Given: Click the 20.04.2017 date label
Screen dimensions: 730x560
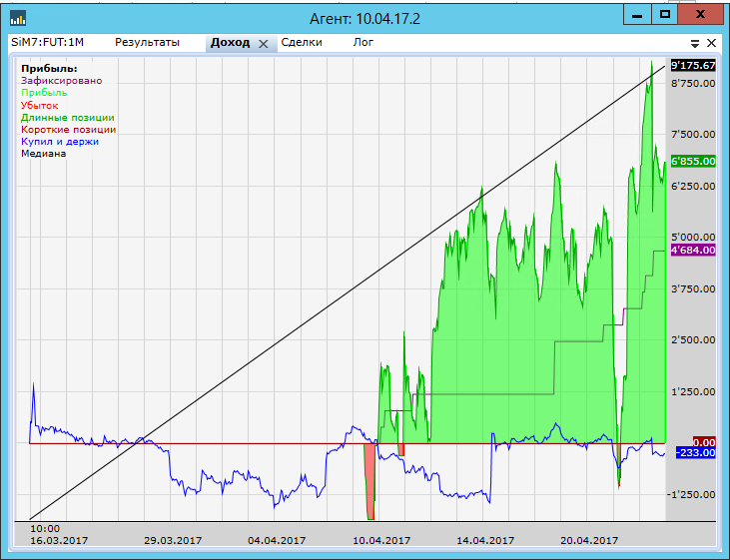Looking at the screenshot, I should [x=589, y=541].
